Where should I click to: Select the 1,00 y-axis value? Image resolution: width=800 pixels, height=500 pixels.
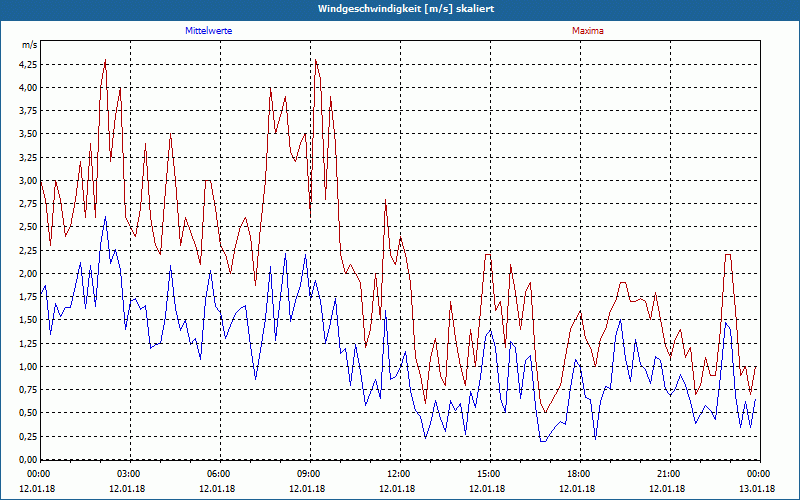click(x=28, y=367)
